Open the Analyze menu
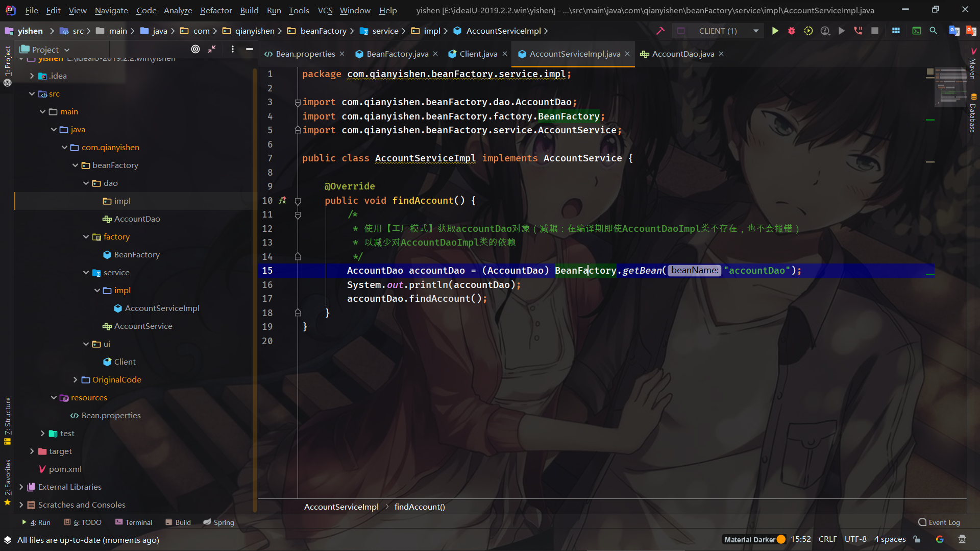Screen dimensions: 980x551 coord(178,10)
